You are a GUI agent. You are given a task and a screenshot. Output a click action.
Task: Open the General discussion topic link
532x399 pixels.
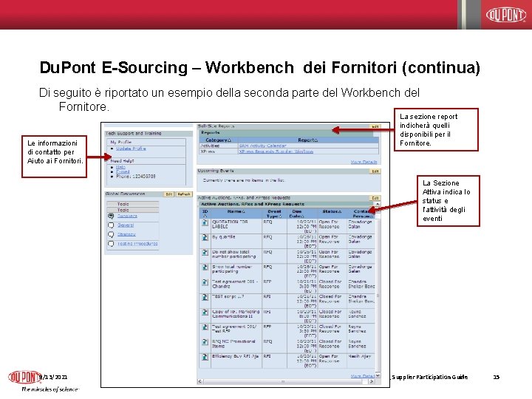[x=126, y=225]
